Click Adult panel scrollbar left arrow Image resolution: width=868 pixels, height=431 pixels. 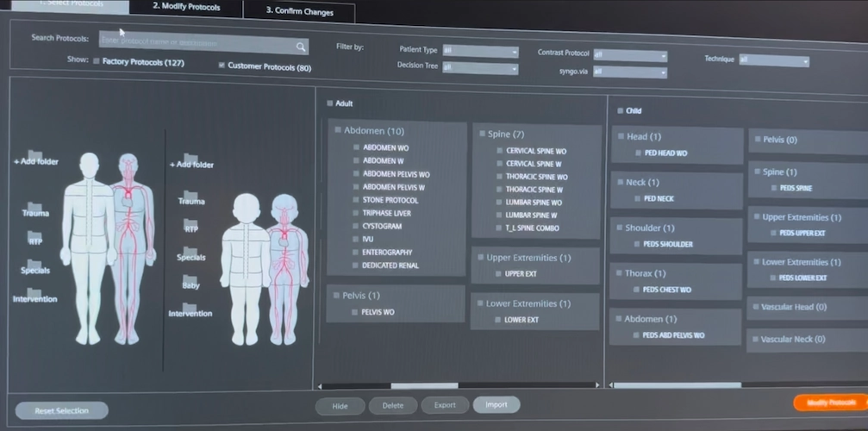pyautogui.click(x=320, y=386)
